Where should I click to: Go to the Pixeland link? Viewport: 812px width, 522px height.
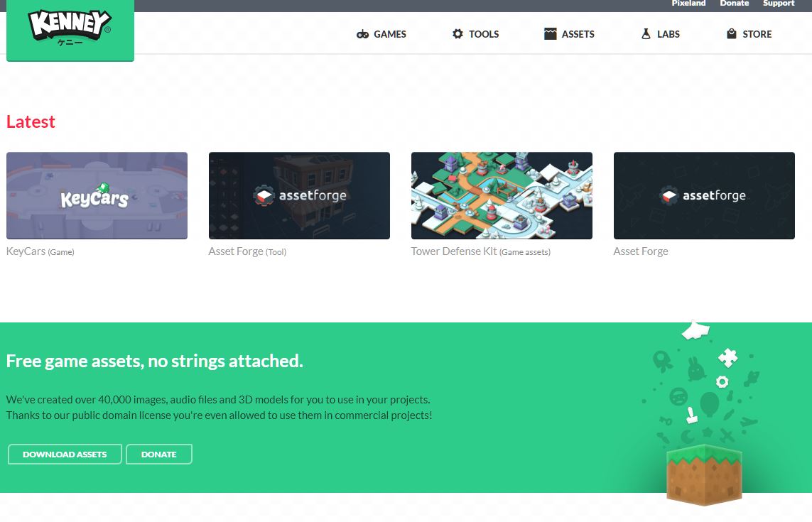coord(688,4)
